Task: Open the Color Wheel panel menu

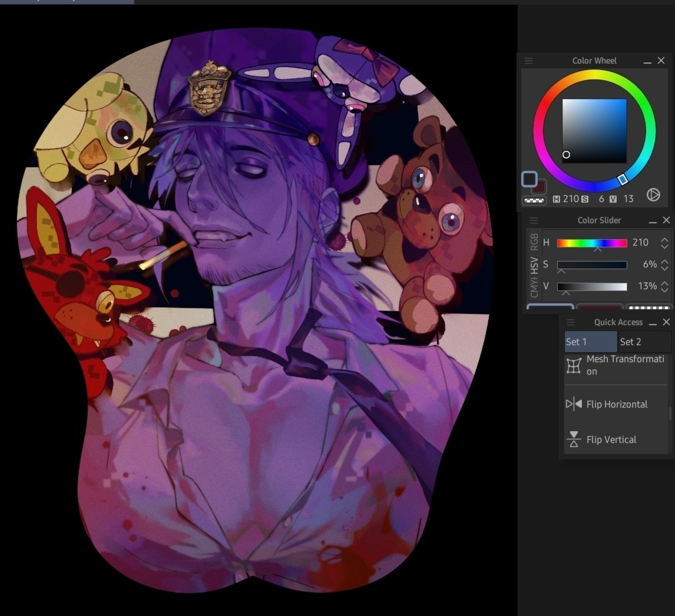Action: pyautogui.click(x=529, y=61)
